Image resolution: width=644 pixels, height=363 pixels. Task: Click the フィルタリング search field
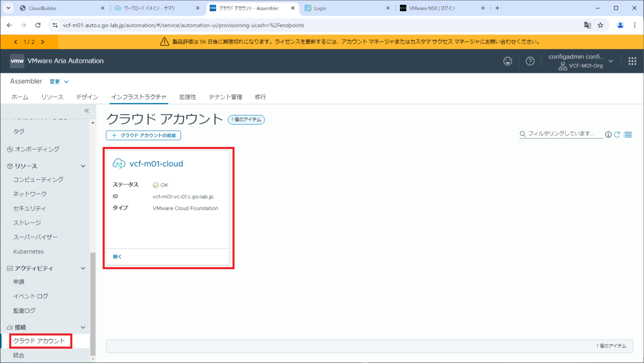click(561, 134)
